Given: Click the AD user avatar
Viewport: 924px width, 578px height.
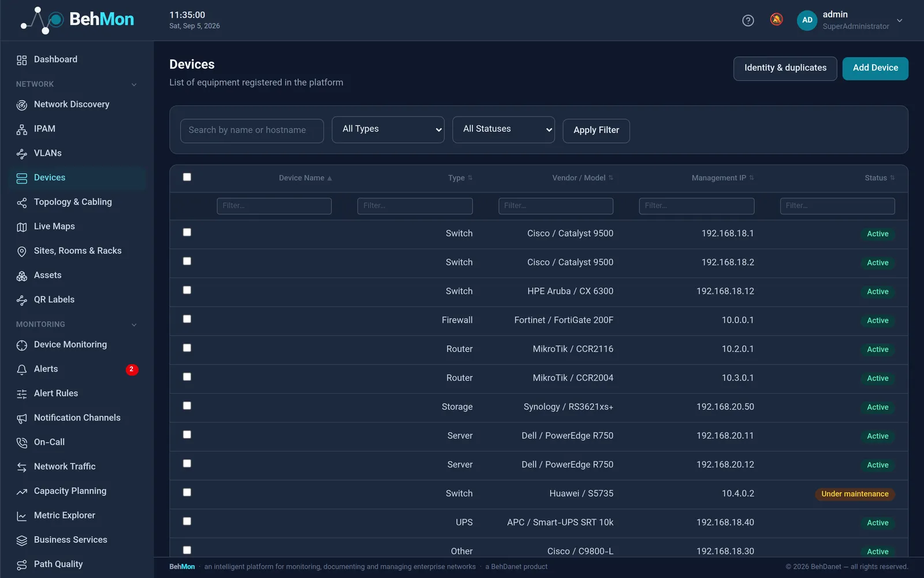Looking at the screenshot, I should [x=807, y=20].
